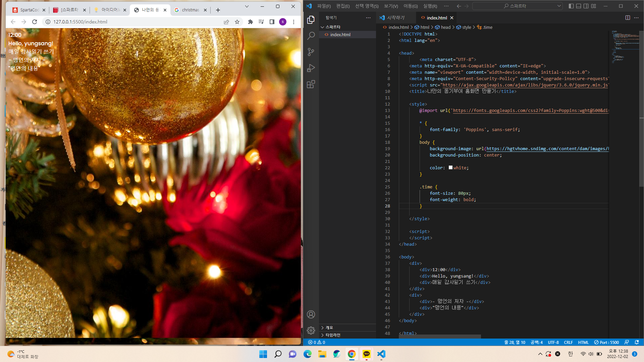Split the editor to the right
The image size is (644, 362).
point(628,18)
